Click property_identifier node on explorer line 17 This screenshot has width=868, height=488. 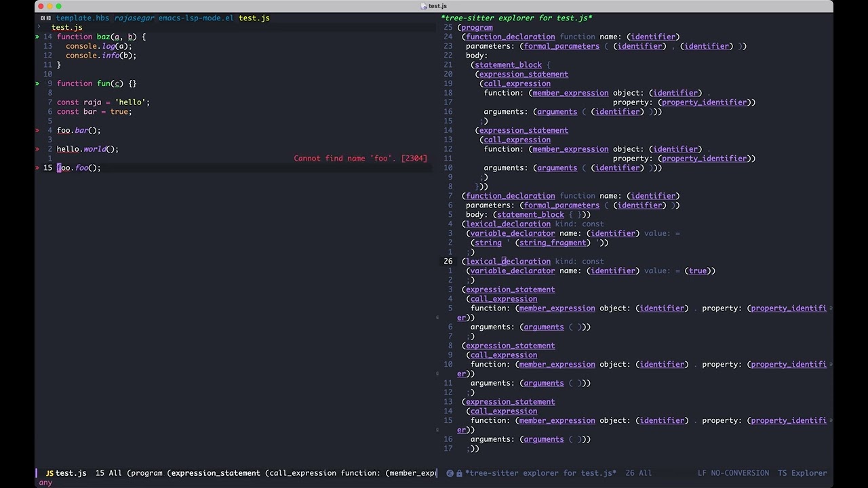click(704, 102)
